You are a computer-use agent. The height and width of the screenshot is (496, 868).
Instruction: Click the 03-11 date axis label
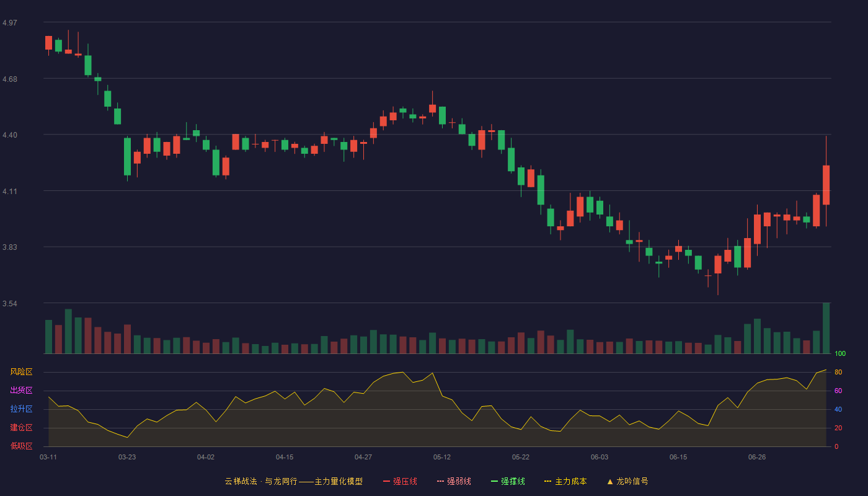[x=48, y=457]
